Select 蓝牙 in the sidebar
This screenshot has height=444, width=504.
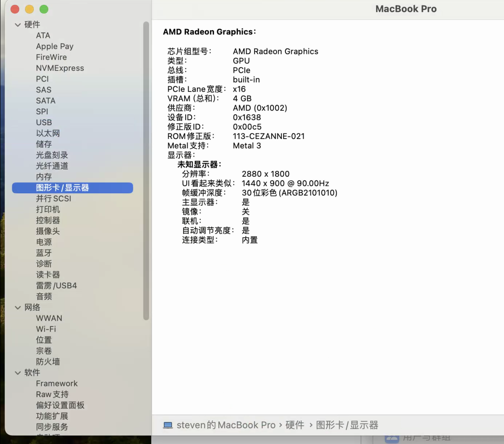point(44,253)
